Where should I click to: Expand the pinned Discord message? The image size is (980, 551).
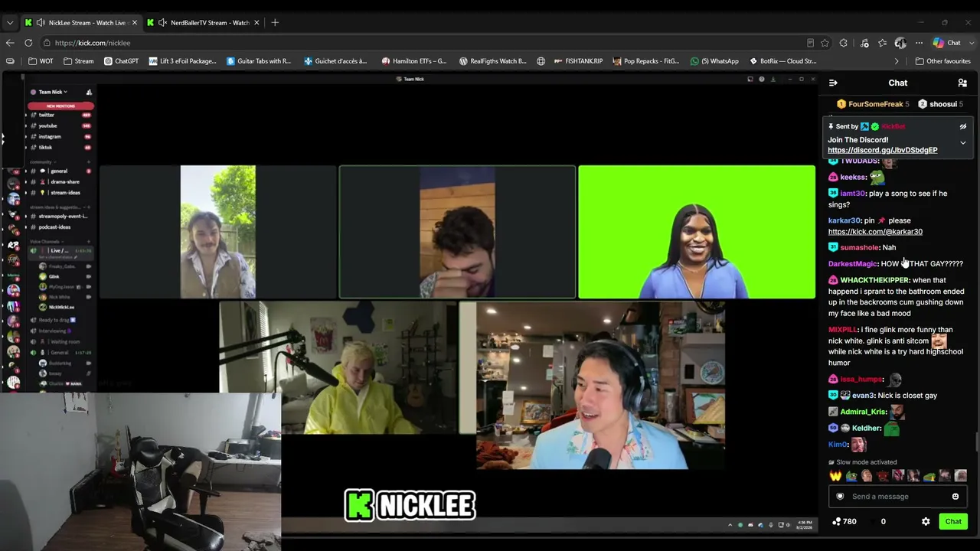[962, 143]
